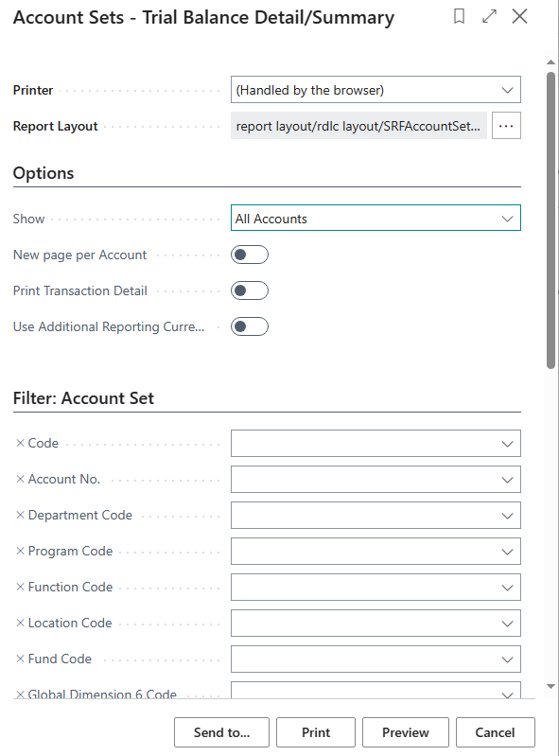Collapse the Filter: Account Set heading
This screenshot has width=559, height=756.
[x=83, y=398]
